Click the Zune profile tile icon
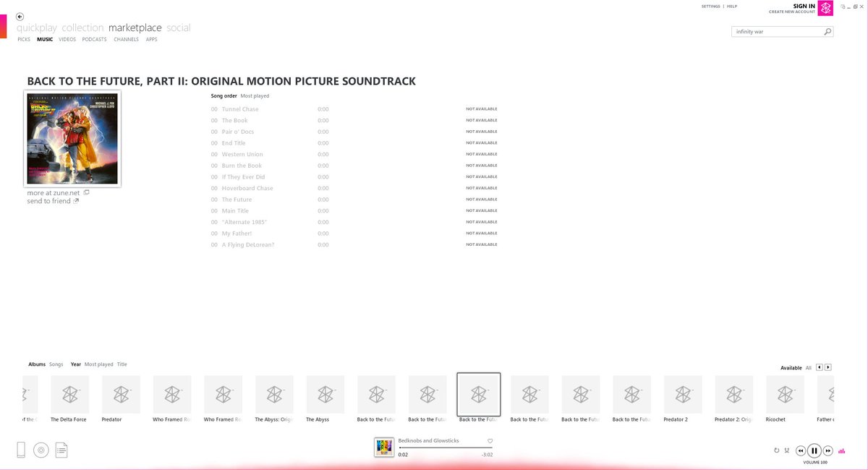 [825, 8]
